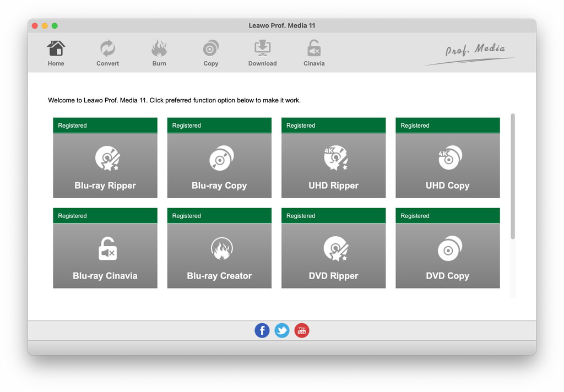Close the window with the red button
The width and height of the screenshot is (564, 392).
[x=35, y=25]
